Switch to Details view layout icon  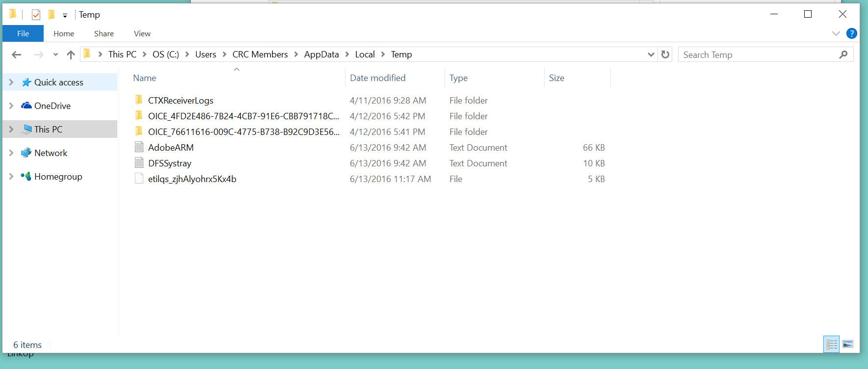coord(832,344)
